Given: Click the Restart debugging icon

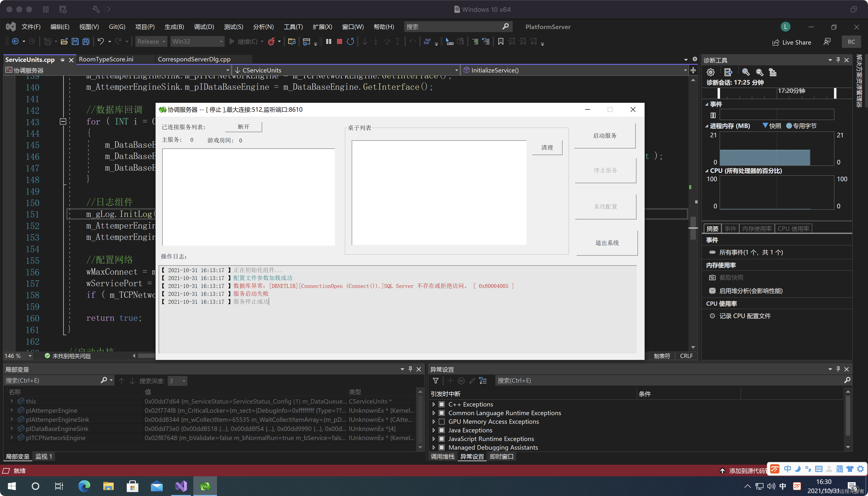Looking at the screenshot, I should point(350,42).
